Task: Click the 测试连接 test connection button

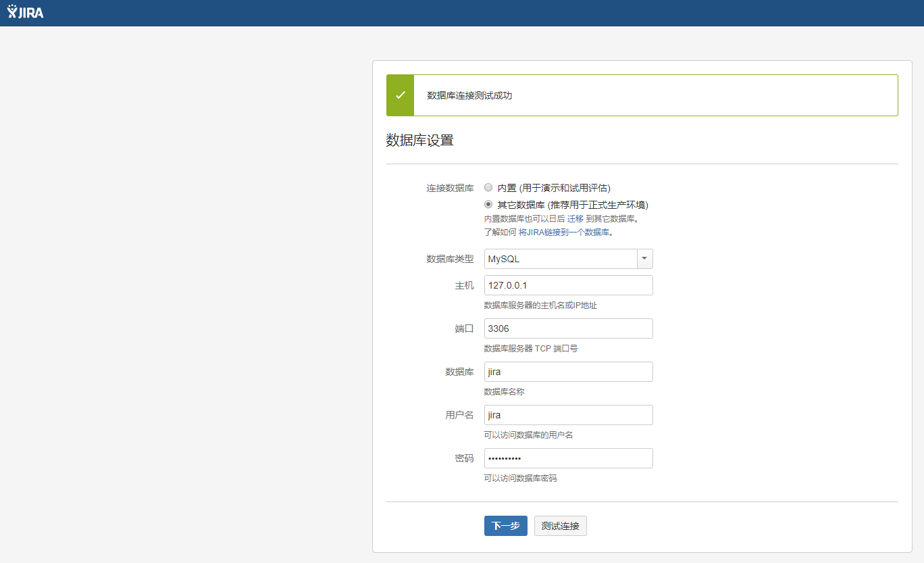Action: click(x=560, y=526)
